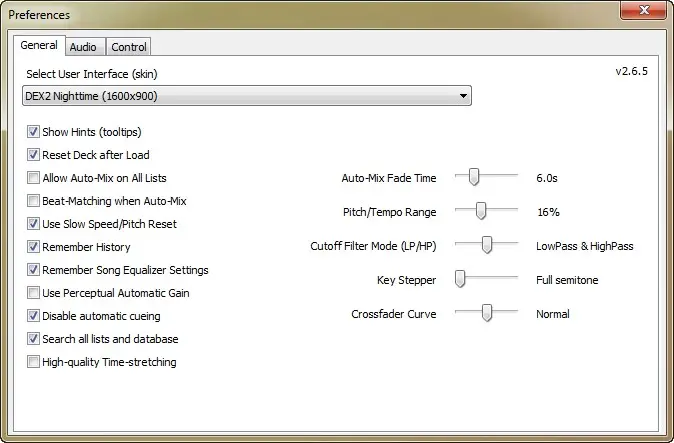Open the skin selection dropdown
Image resolution: width=674 pixels, height=443 pixels.
coord(247,96)
